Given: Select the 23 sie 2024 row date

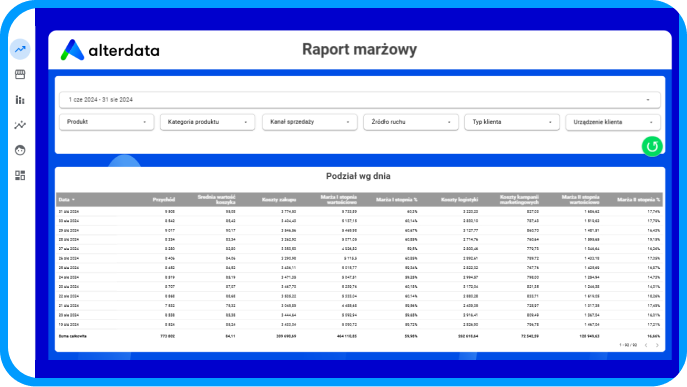Looking at the screenshot, I should pos(69,287).
